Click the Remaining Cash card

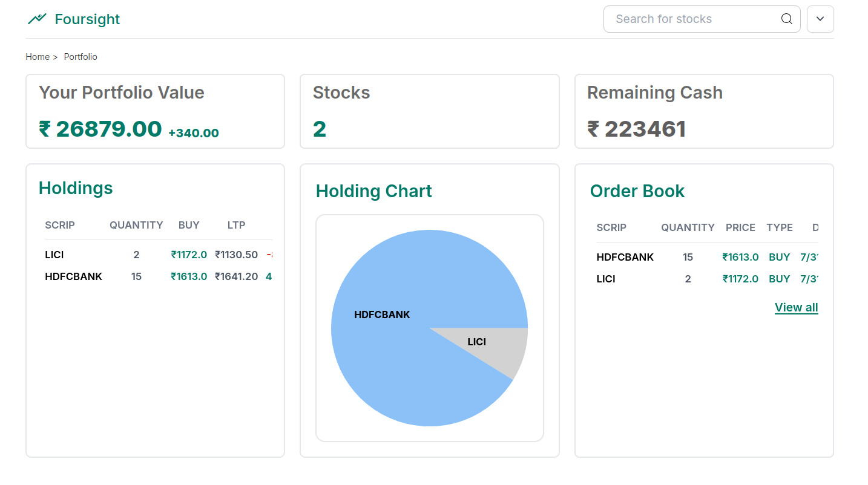[704, 111]
